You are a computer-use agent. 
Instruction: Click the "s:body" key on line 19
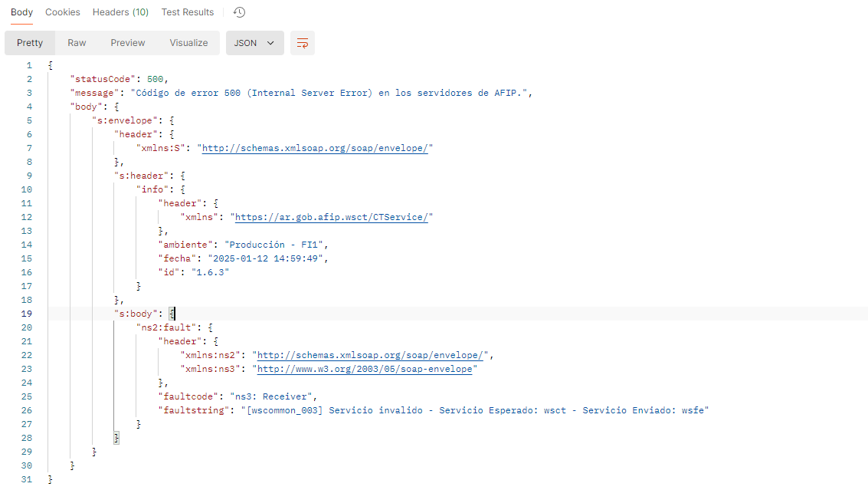click(136, 314)
